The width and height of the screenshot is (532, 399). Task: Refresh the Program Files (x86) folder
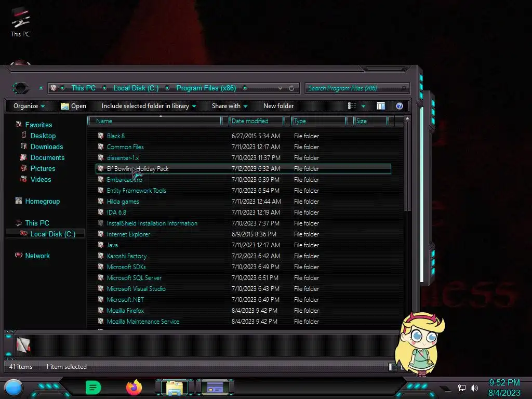point(291,88)
